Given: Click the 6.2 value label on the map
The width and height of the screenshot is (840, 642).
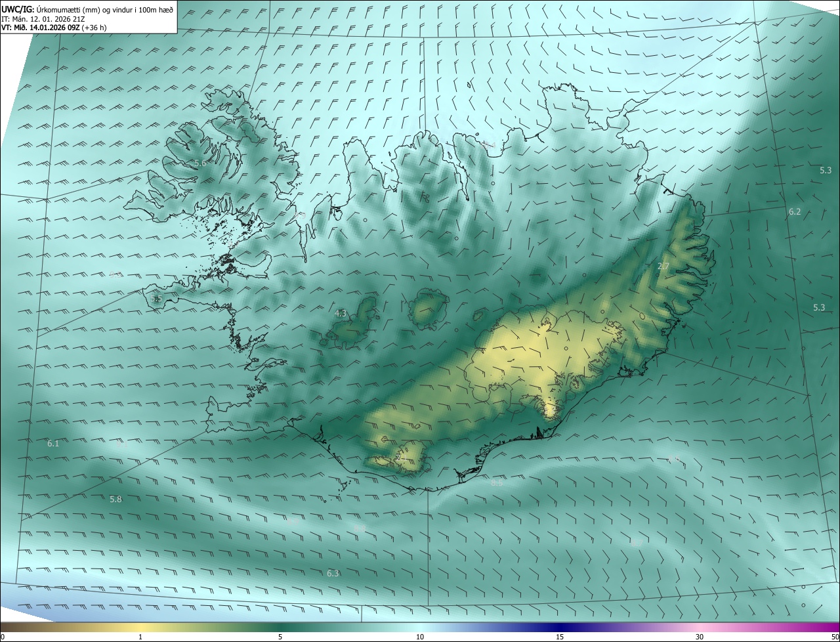Looking at the screenshot, I should 795,211.
